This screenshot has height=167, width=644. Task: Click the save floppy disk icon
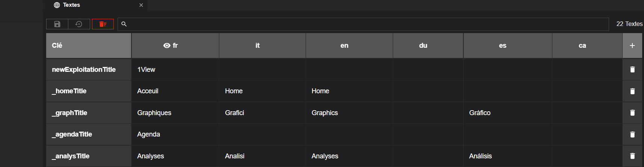pyautogui.click(x=57, y=24)
